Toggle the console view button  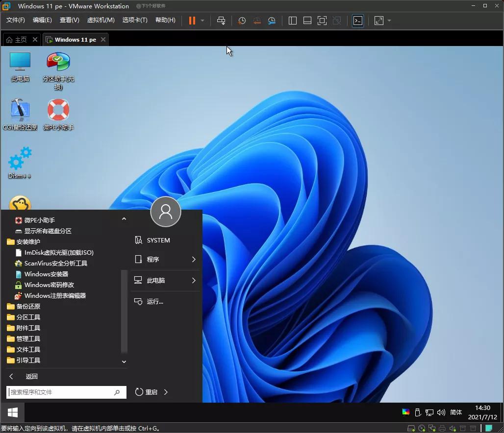[358, 21]
